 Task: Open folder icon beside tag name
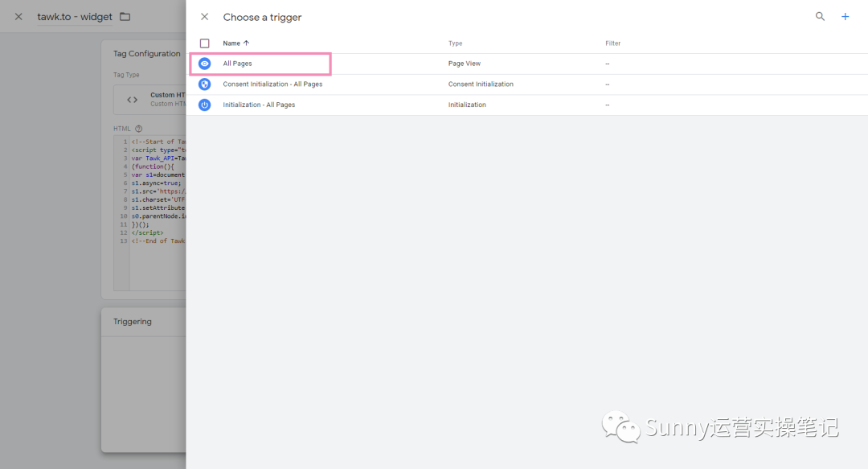pyautogui.click(x=125, y=17)
